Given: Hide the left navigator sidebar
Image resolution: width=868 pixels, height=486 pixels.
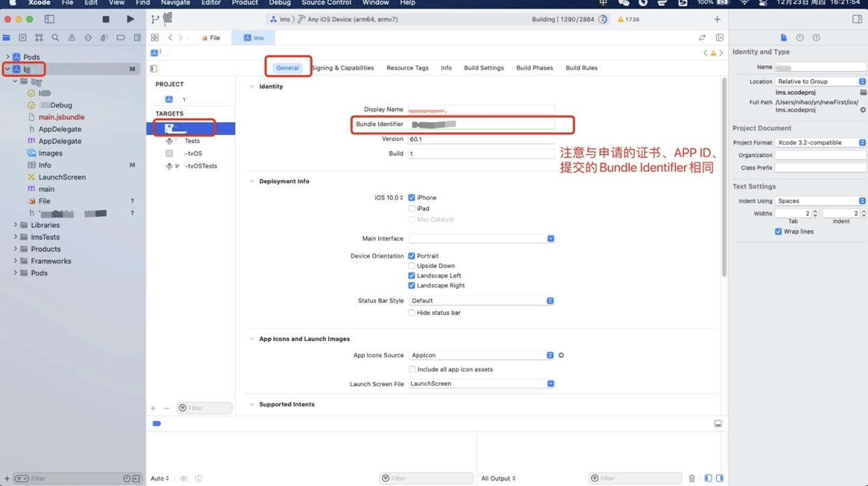Looking at the screenshot, I should coord(49,19).
